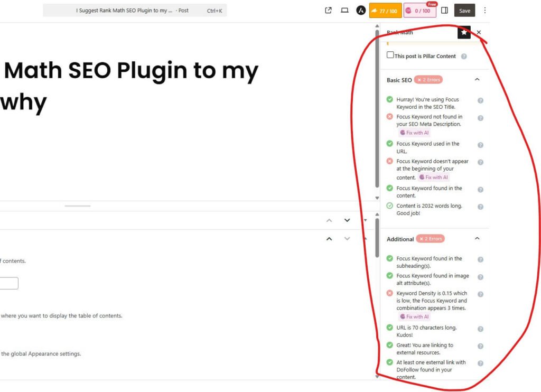The height and width of the screenshot is (392, 541).
Task: Click the Rank Math star favorite icon
Action: (x=464, y=32)
